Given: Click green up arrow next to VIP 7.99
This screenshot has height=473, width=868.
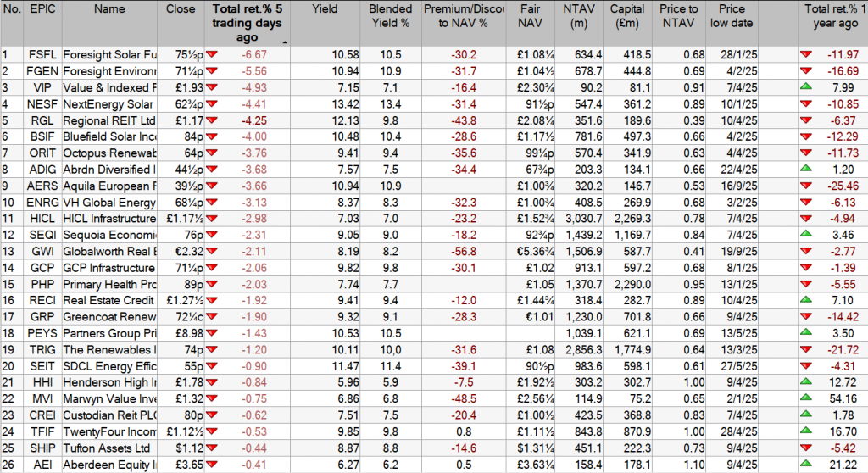Looking at the screenshot, I should pyautogui.click(x=806, y=87).
